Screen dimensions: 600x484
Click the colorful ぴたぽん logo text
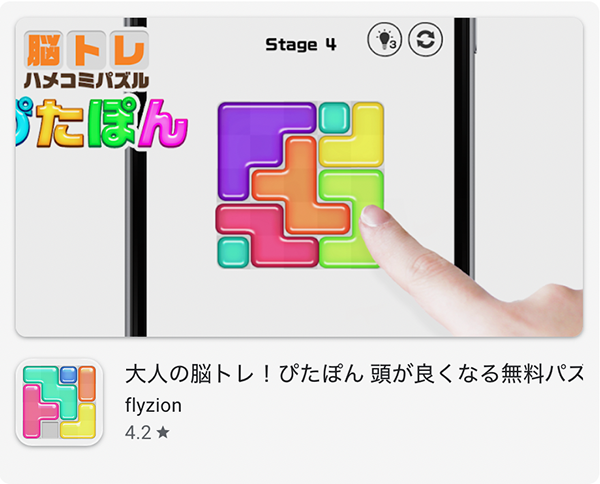tap(102, 123)
